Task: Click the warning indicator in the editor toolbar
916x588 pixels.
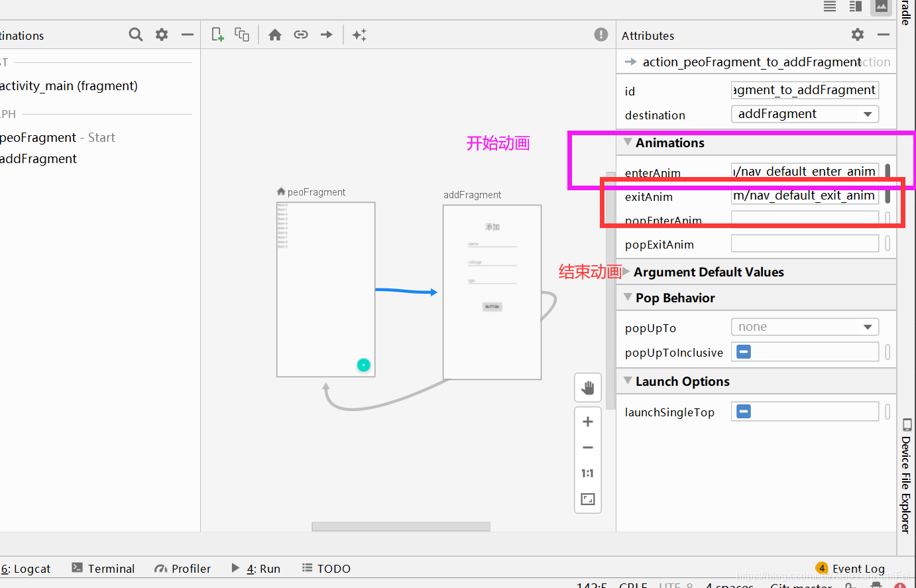Action: pos(601,34)
